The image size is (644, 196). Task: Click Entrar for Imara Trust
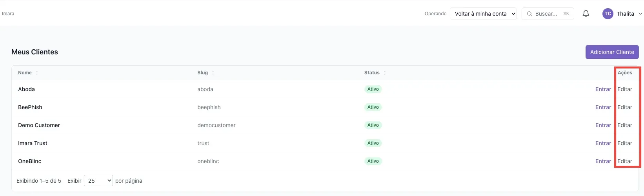[603, 143]
